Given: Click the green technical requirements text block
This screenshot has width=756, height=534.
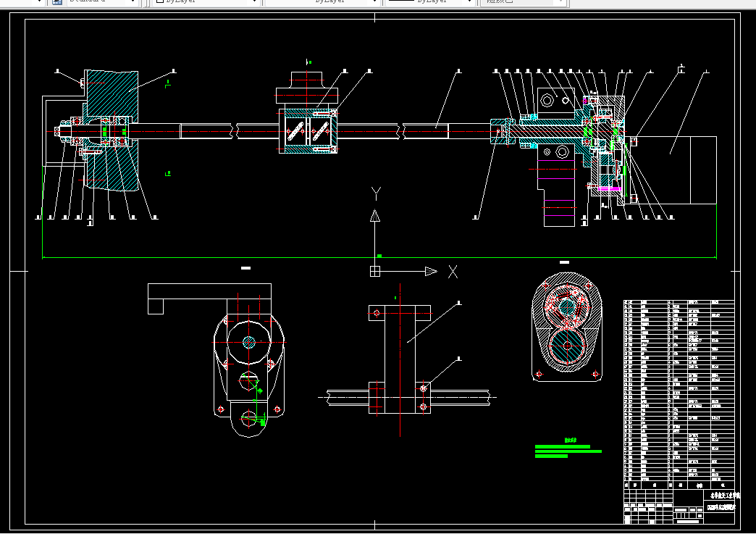Looking at the screenshot, I should (x=567, y=451).
